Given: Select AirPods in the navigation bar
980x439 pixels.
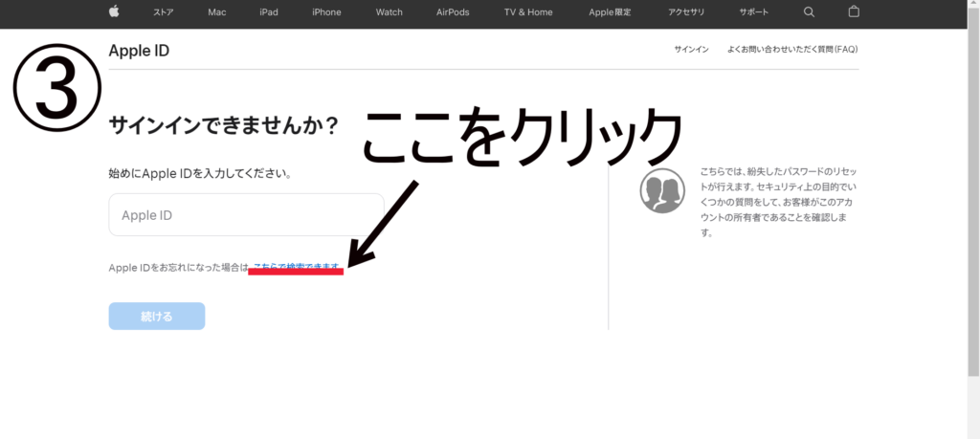Looking at the screenshot, I should pos(453,11).
